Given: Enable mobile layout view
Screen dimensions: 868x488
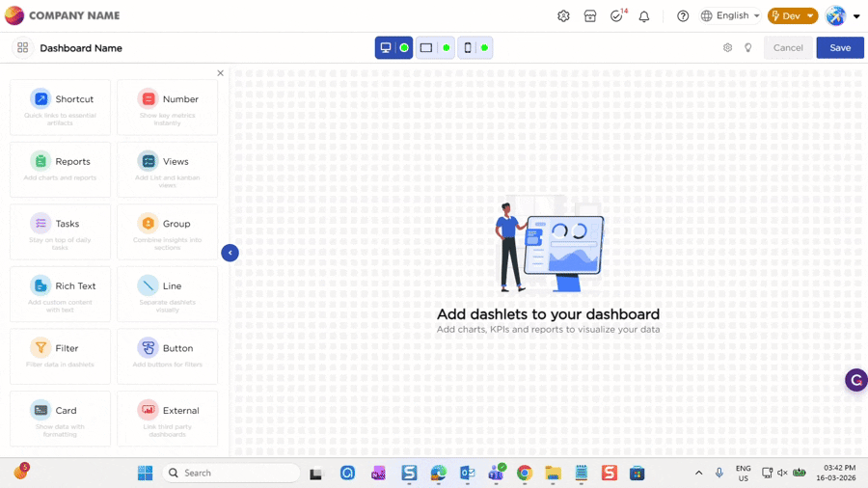Looking at the screenshot, I should [468, 48].
